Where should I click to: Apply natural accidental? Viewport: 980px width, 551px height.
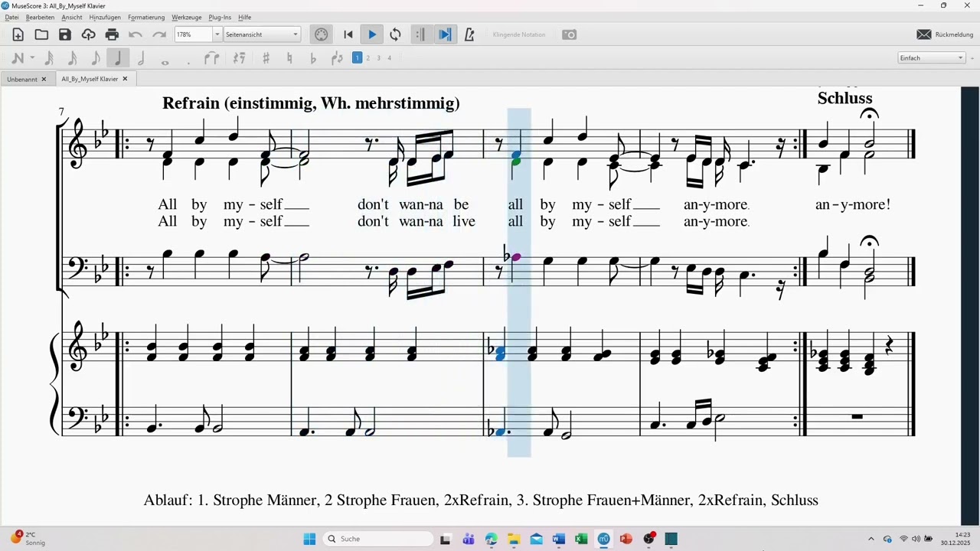click(289, 58)
